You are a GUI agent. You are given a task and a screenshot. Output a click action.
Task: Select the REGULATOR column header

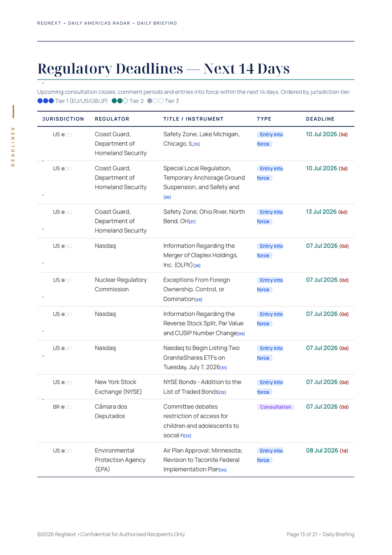tap(112, 119)
